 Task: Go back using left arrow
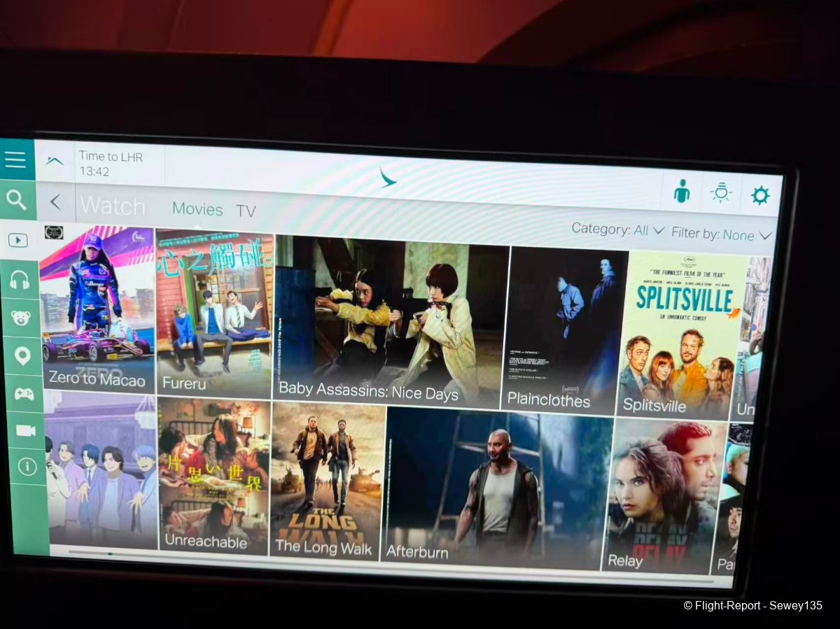(x=55, y=203)
